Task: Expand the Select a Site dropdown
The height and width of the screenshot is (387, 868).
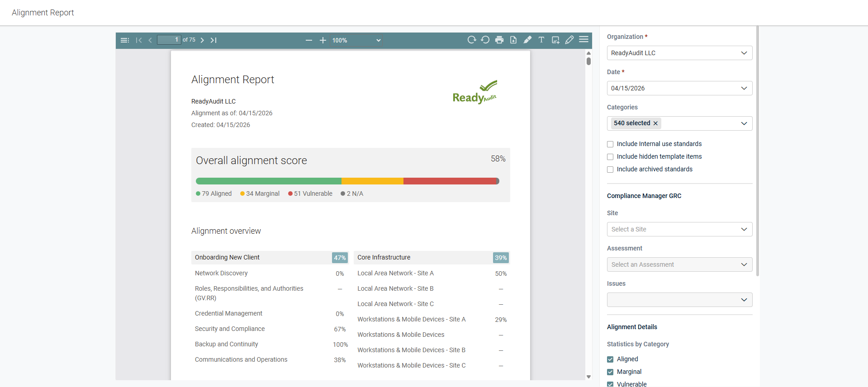Action: point(679,229)
